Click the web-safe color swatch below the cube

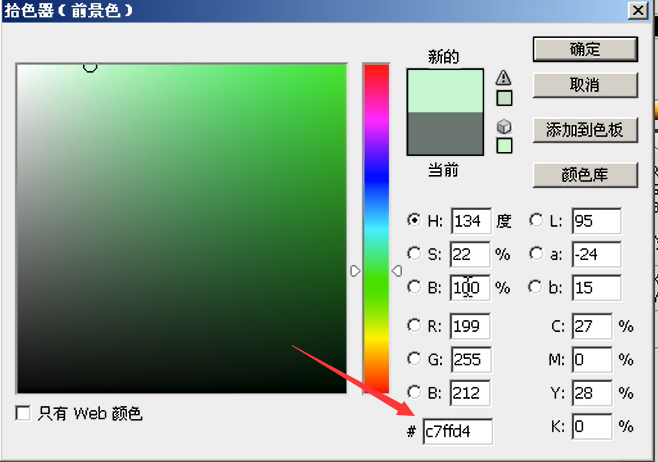504,146
